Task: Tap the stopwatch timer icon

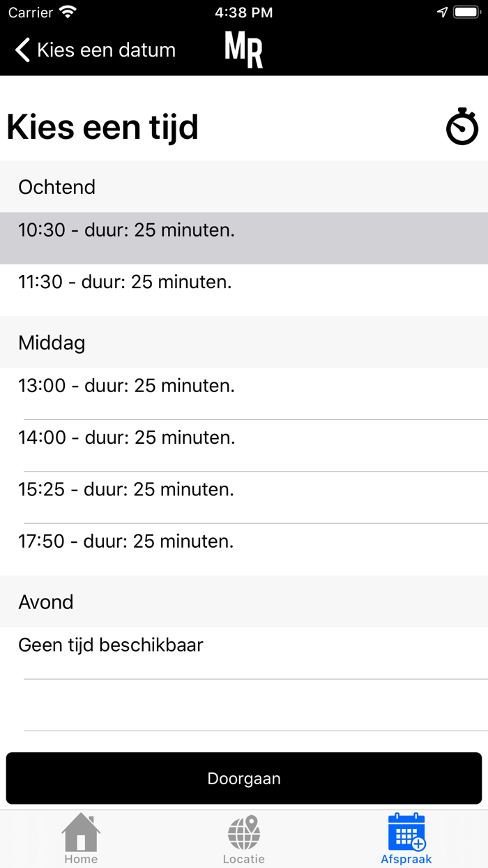Action: 462,126
